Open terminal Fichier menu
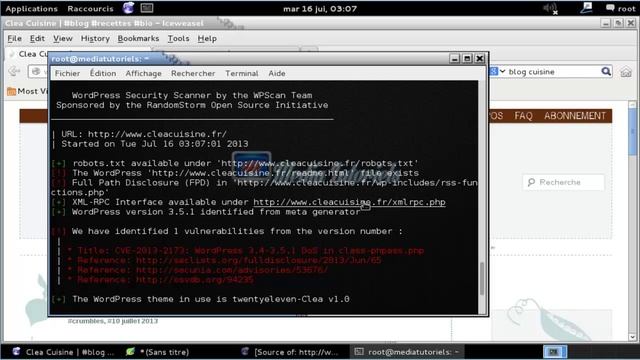 [x=67, y=73]
